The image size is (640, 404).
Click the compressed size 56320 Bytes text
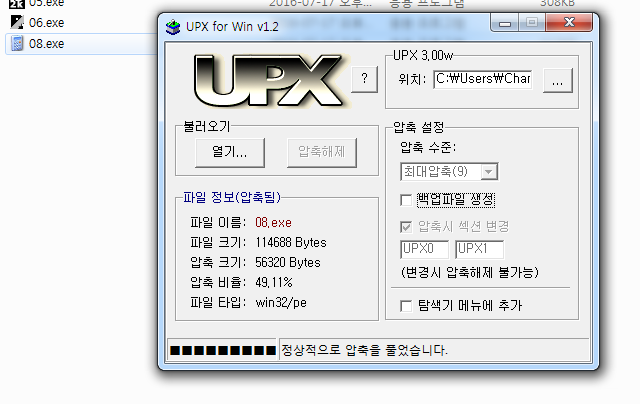click(x=288, y=262)
